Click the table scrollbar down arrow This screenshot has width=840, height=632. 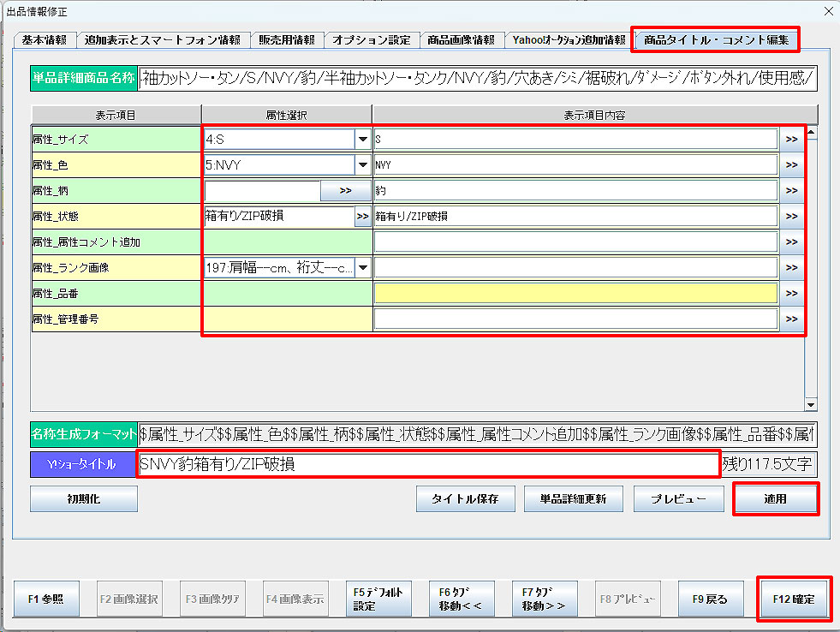pyautogui.click(x=812, y=405)
